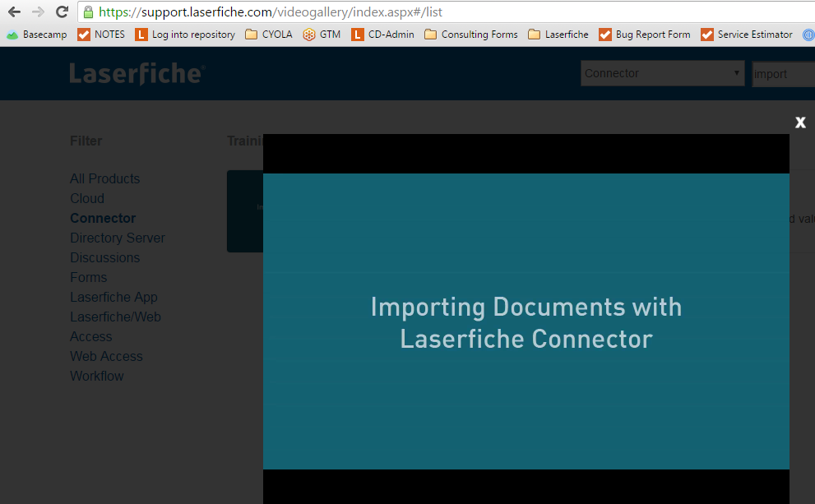
Task: Select the Connector filter
Action: (x=103, y=218)
